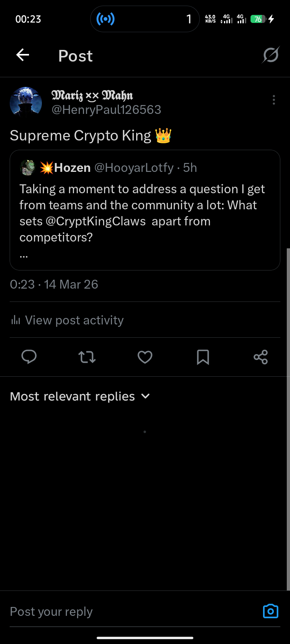Open View post activity
This screenshot has width=290, height=644.
[x=67, y=320]
